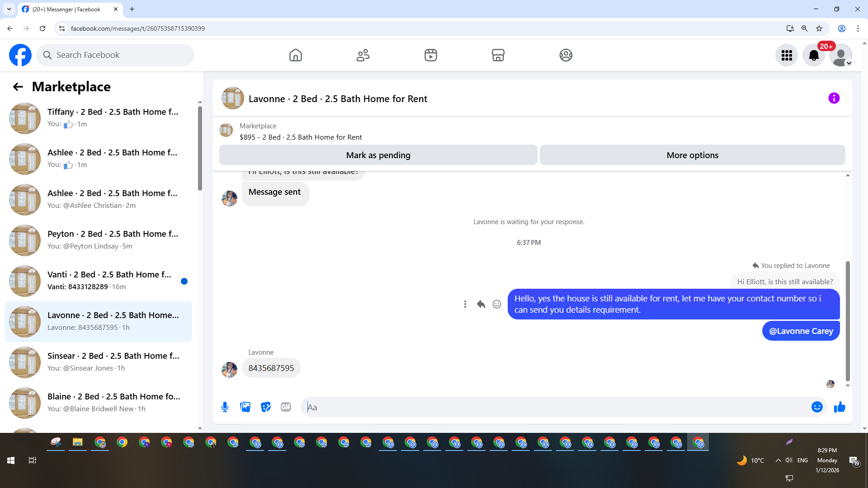The width and height of the screenshot is (868, 488).
Task: Go back from Marketplace chats list
Action: 18,87
